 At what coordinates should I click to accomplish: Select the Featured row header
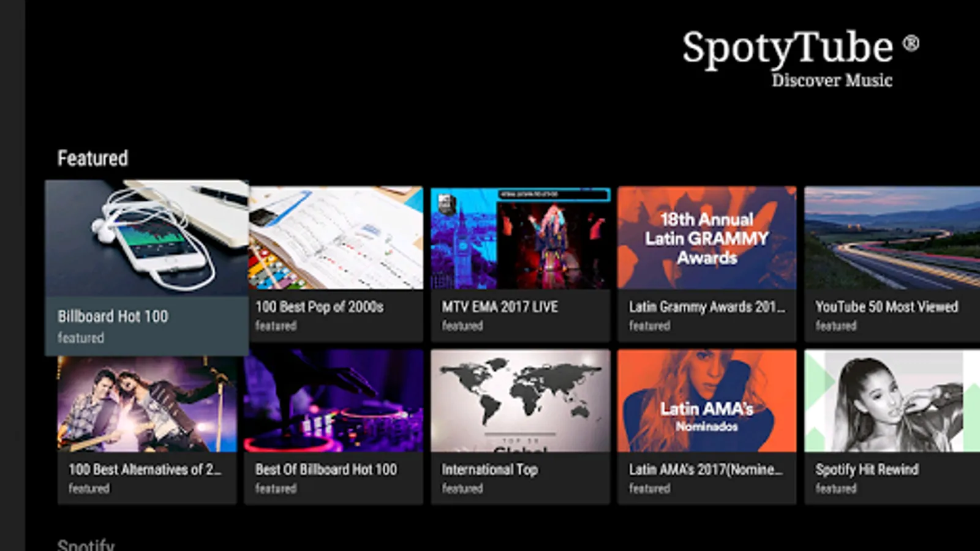(x=92, y=159)
